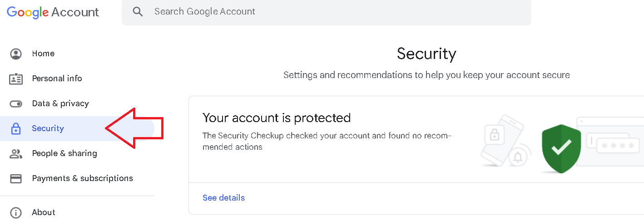This screenshot has height=221, width=644.
Task: Click the Payments credit card icon
Action: (16, 179)
